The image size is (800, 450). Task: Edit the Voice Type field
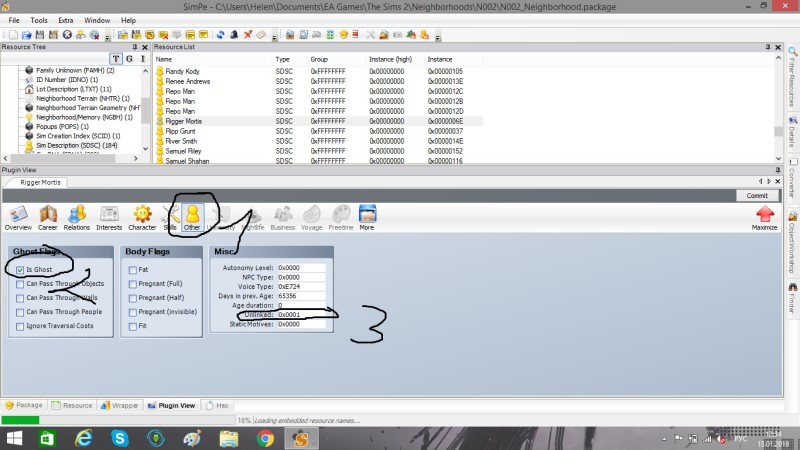(301, 287)
